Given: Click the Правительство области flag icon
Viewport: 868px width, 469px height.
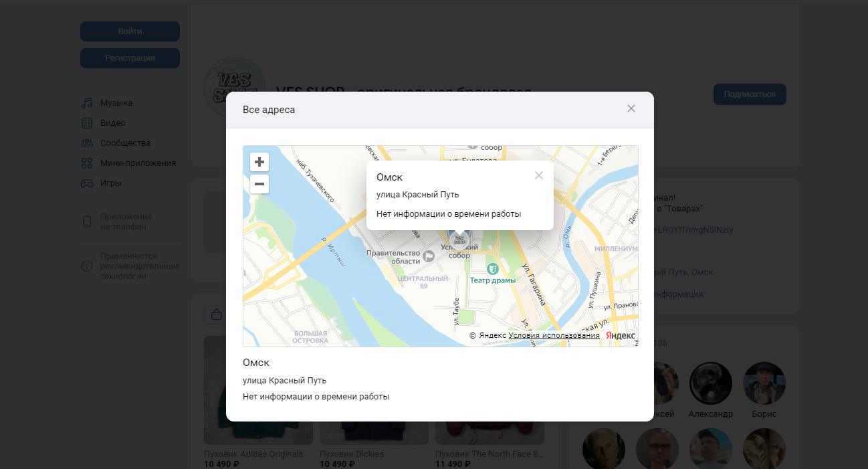Looking at the screenshot, I should pyautogui.click(x=429, y=254).
